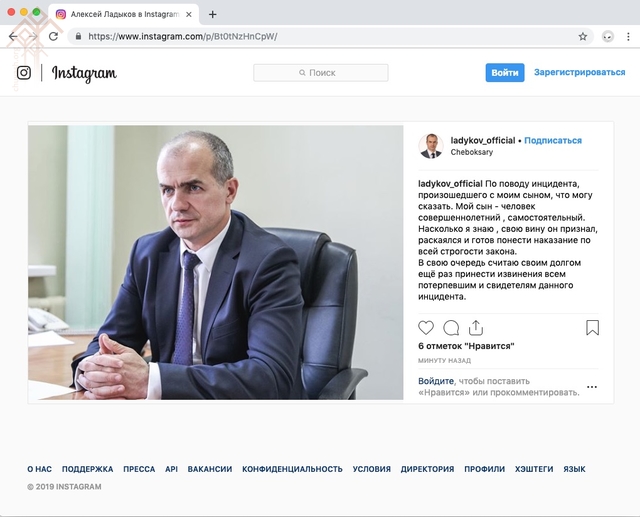
Task: Focus the Поиск search field
Action: point(320,73)
